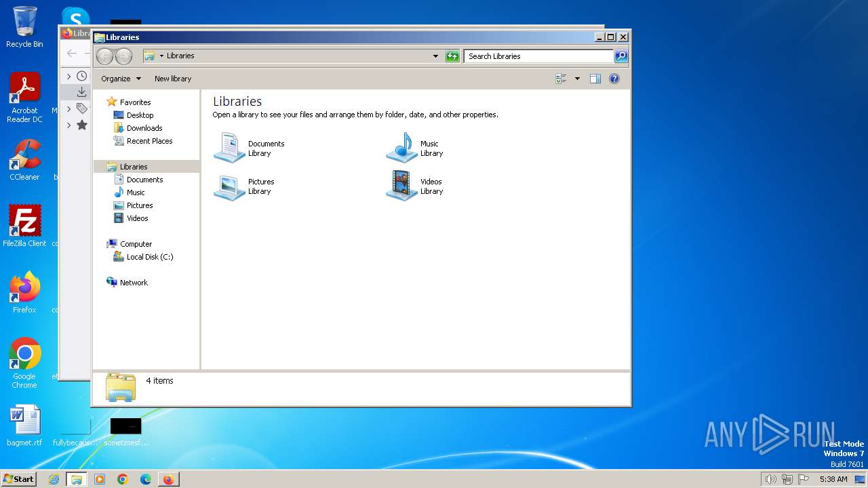Open address bar history dropdown arrow
This screenshot has height=488, width=868.
[435, 56]
